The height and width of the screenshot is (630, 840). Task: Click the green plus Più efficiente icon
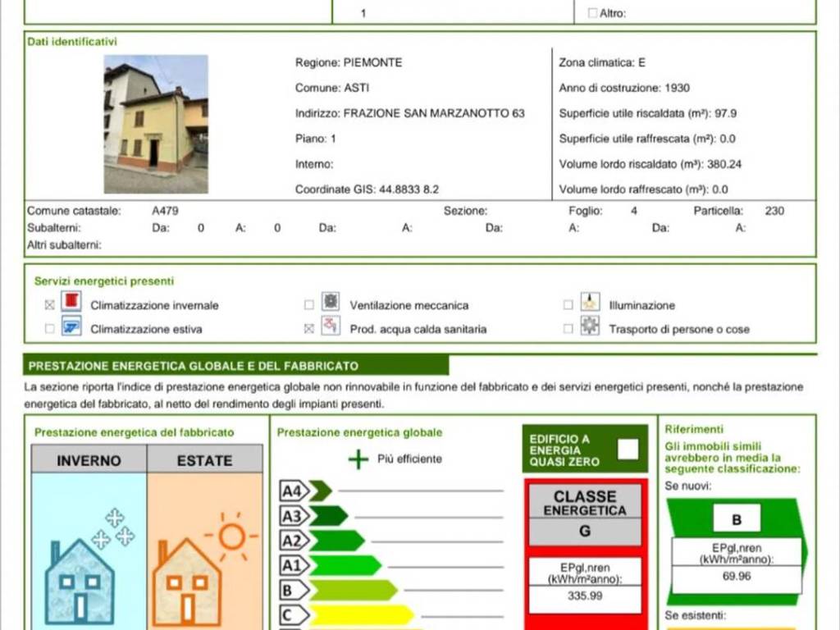pyautogui.click(x=358, y=459)
